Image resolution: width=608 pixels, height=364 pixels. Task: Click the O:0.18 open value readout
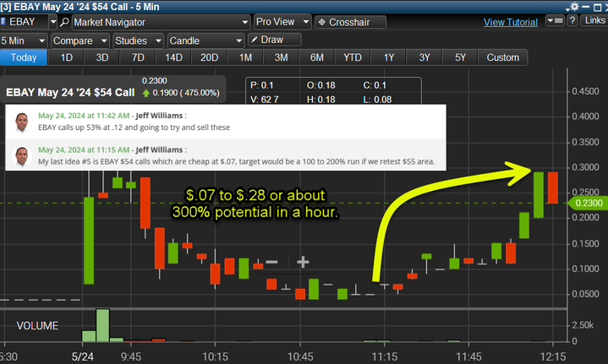point(320,85)
